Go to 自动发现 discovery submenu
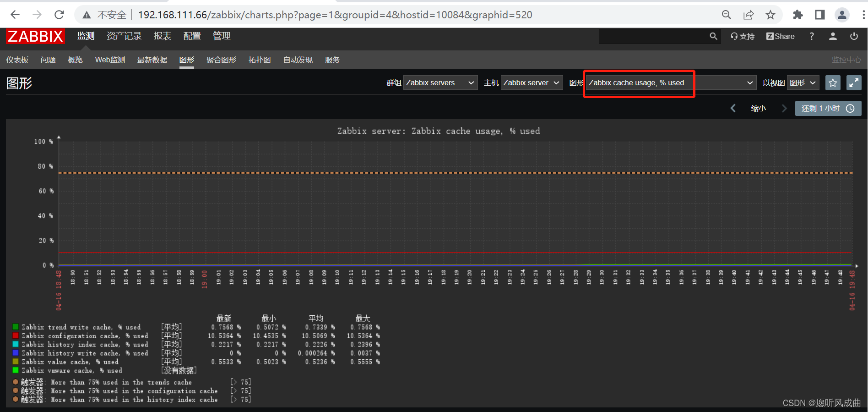 tap(298, 60)
